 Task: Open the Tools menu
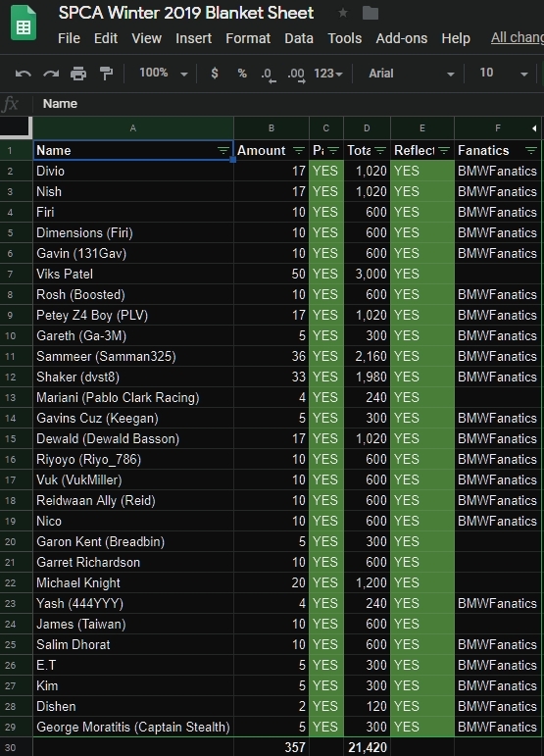point(344,38)
